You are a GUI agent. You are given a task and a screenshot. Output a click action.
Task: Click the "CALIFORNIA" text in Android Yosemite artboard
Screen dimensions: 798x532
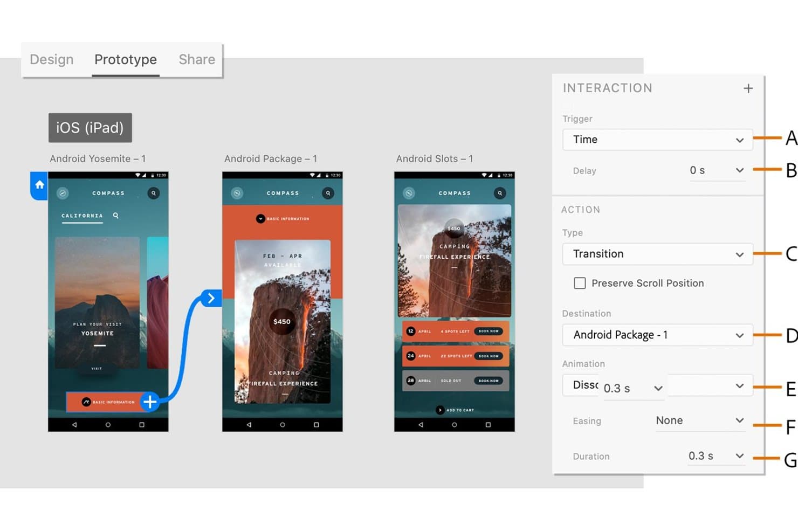[x=82, y=216]
